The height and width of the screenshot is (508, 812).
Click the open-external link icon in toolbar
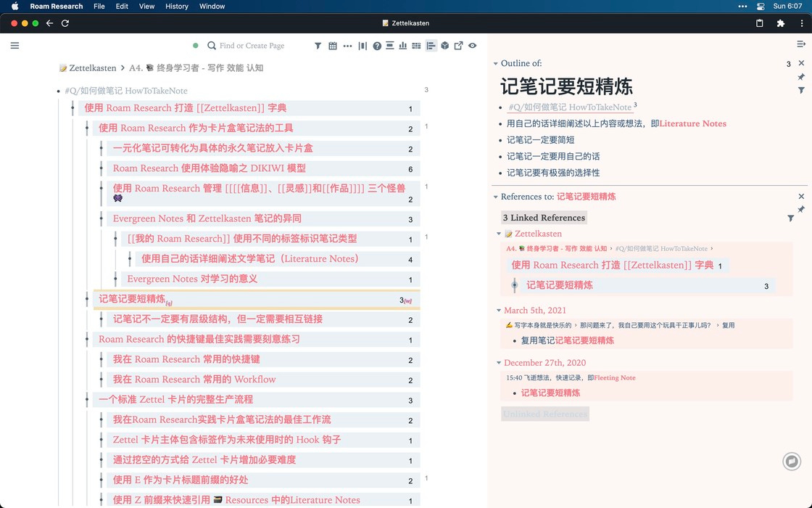point(458,46)
